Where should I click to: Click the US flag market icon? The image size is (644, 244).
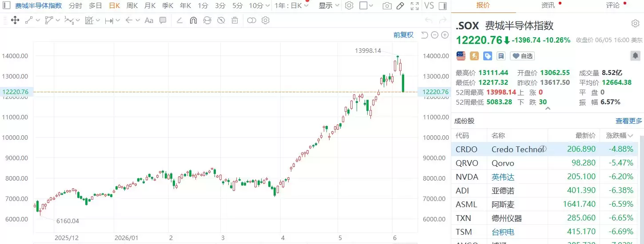pos(461,56)
